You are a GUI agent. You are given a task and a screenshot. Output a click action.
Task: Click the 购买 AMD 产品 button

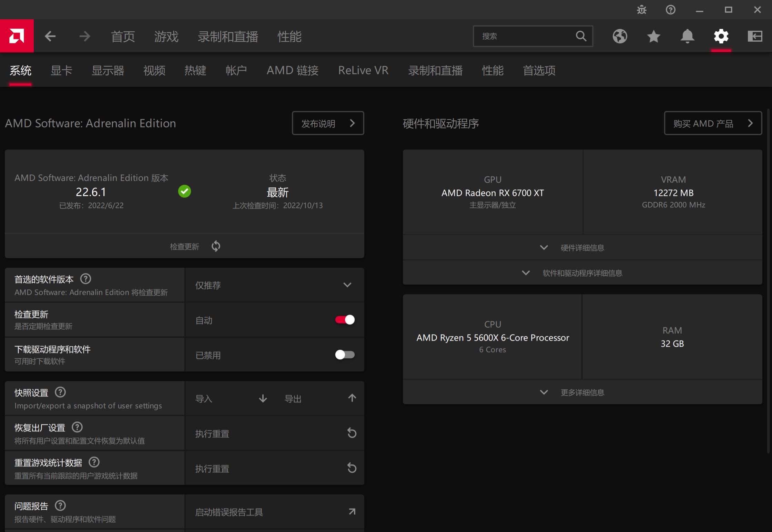pos(713,123)
